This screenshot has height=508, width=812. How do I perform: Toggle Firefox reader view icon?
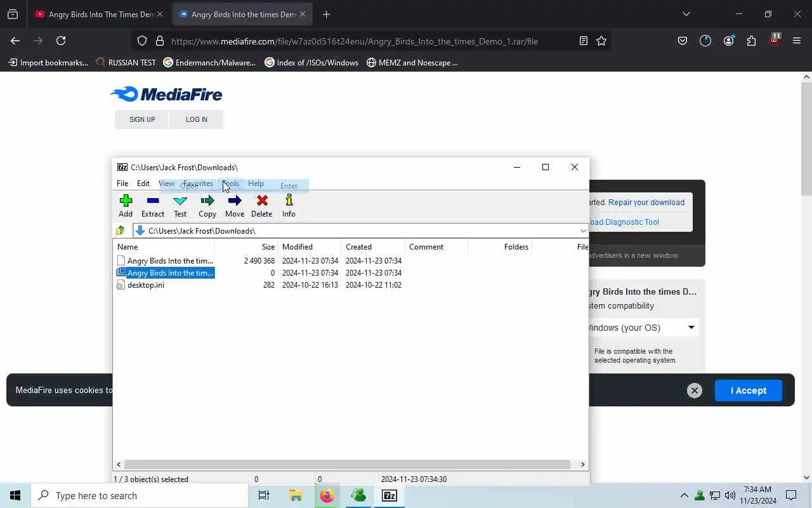(584, 41)
